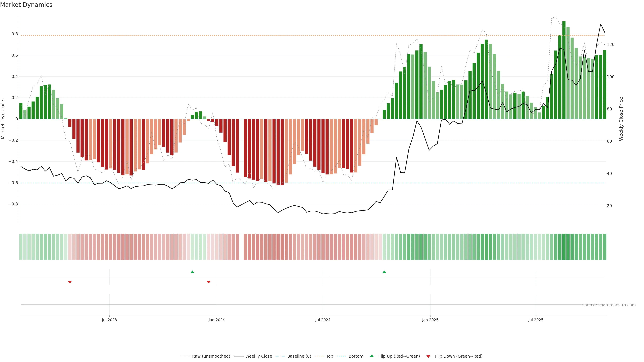The width and height of the screenshot is (644, 362).
Task: Click the second red Flip Down triangle marker
Action: [208, 282]
